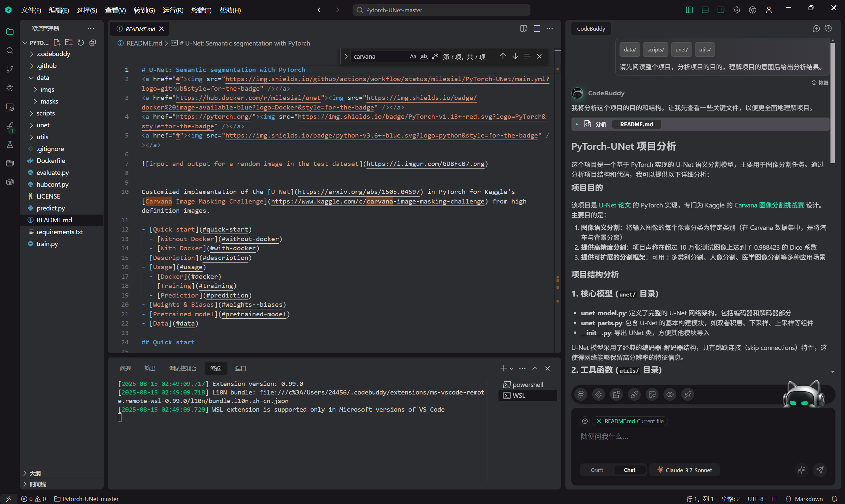Open the Source Control view icon

10,69
